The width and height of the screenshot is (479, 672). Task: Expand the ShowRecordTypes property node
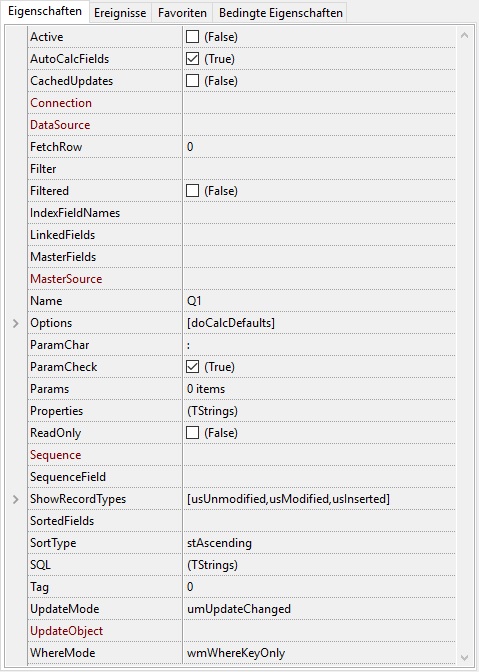click(16, 499)
